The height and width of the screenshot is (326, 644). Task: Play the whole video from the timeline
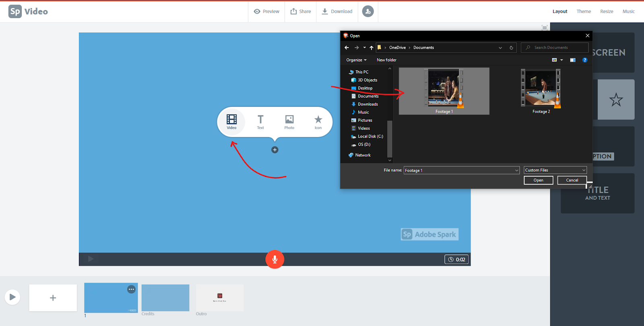[12, 297]
